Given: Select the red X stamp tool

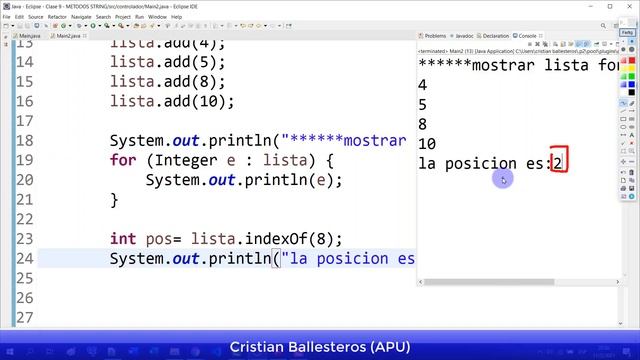Looking at the screenshot, I should click(631, 143).
